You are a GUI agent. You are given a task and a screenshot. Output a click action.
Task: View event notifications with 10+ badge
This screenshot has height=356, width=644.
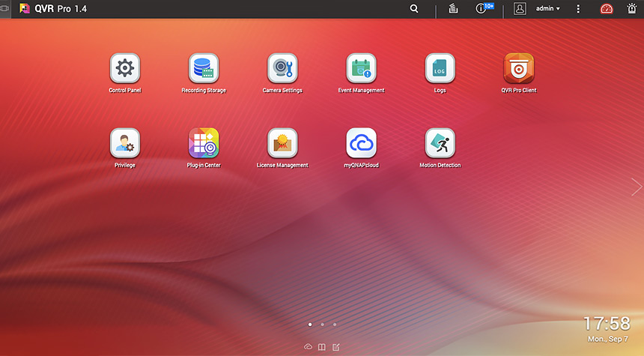click(483, 9)
